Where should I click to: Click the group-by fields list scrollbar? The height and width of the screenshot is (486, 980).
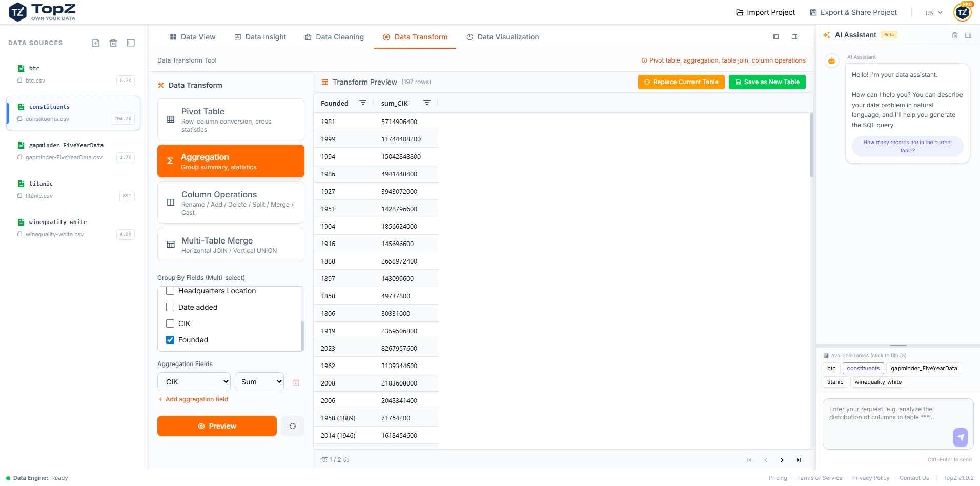pyautogui.click(x=302, y=335)
